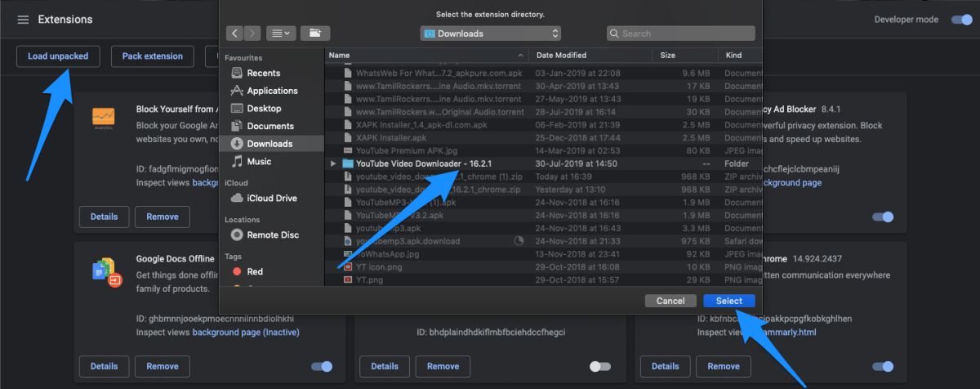Screen dimensions: 980x389
Task: Click the Applications icon in Favourites
Action: click(x=237, y=91)
